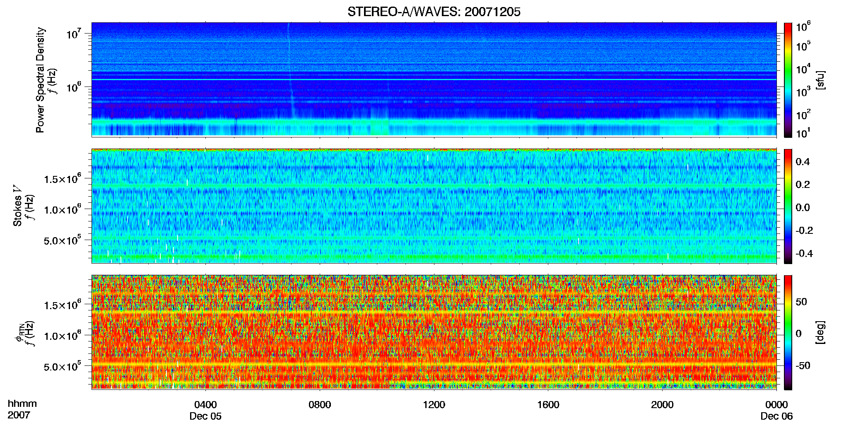This screenshot has width=868, height=447.
Task: Click the "1600" time axis label
Action: coord(548,405)
